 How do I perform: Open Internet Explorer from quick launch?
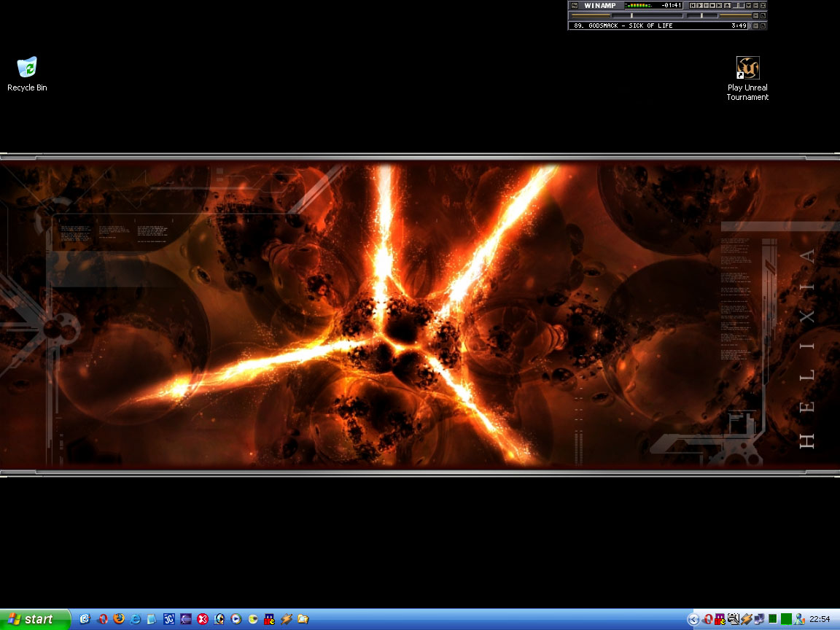click(136, 619)
